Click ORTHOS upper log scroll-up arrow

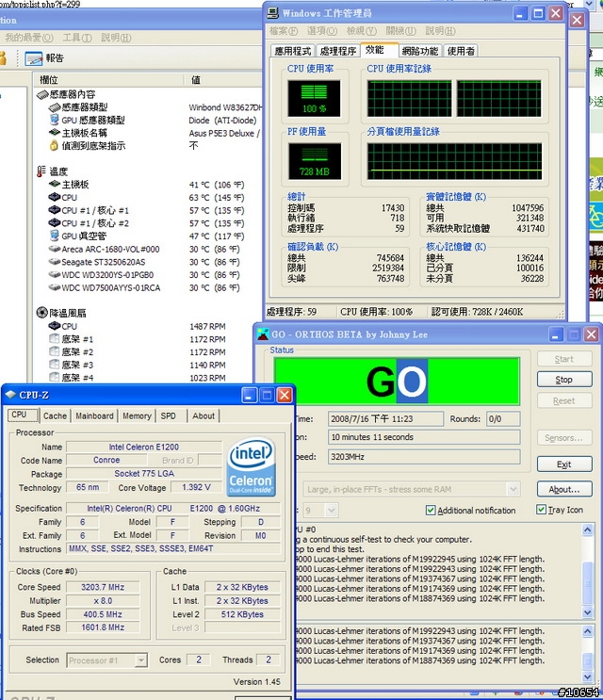(x=587, y=529)
